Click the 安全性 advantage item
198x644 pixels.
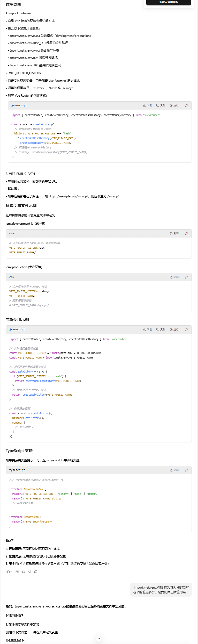57,564
